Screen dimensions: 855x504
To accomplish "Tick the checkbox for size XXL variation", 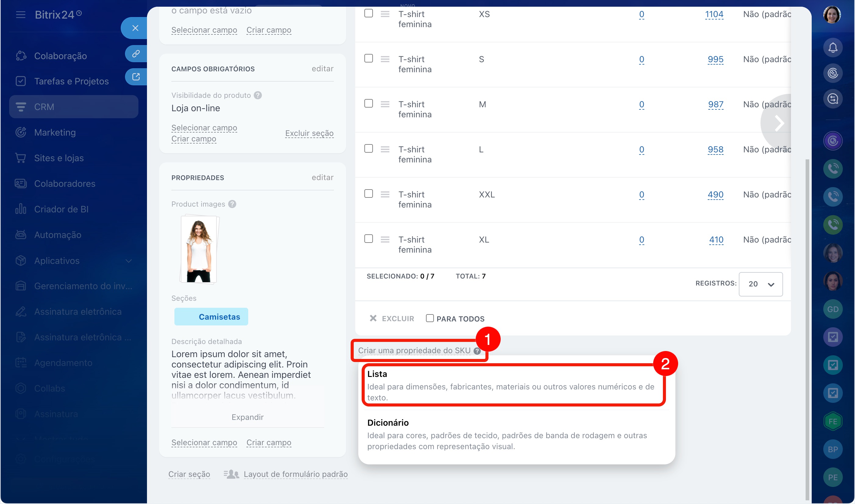I will tap(368, 193).
